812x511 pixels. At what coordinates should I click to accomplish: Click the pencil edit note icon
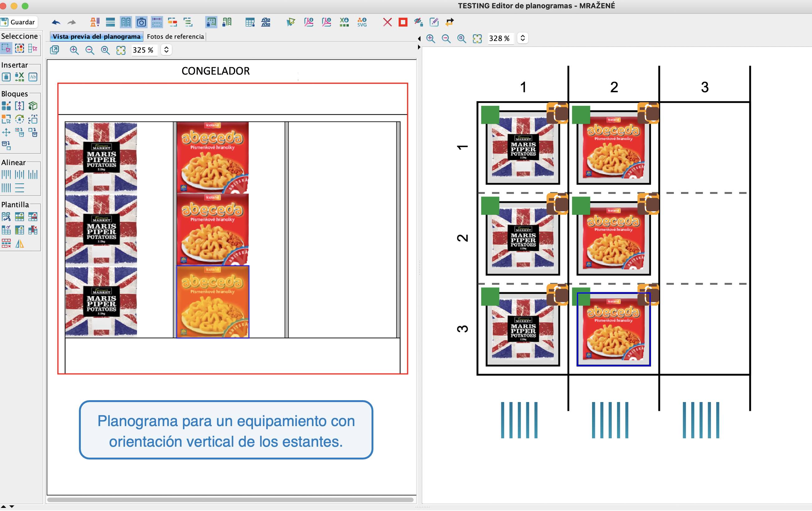pyautogui.click(x=434, y=22)
